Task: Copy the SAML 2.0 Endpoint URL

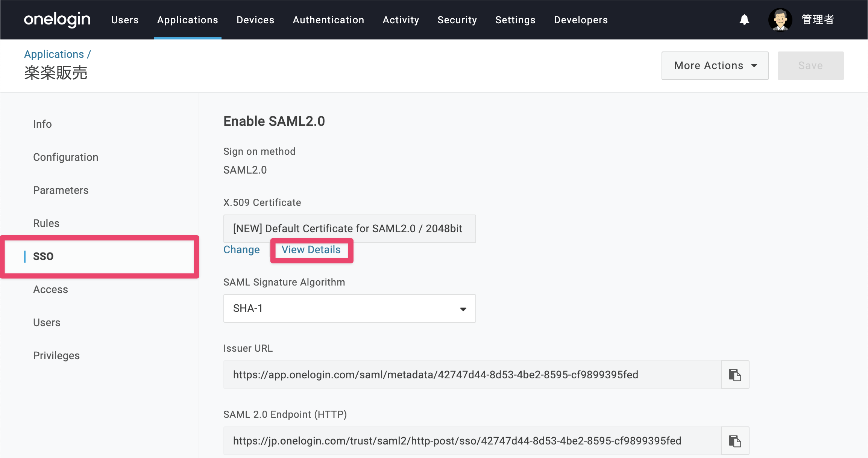Action: (735, 441)
